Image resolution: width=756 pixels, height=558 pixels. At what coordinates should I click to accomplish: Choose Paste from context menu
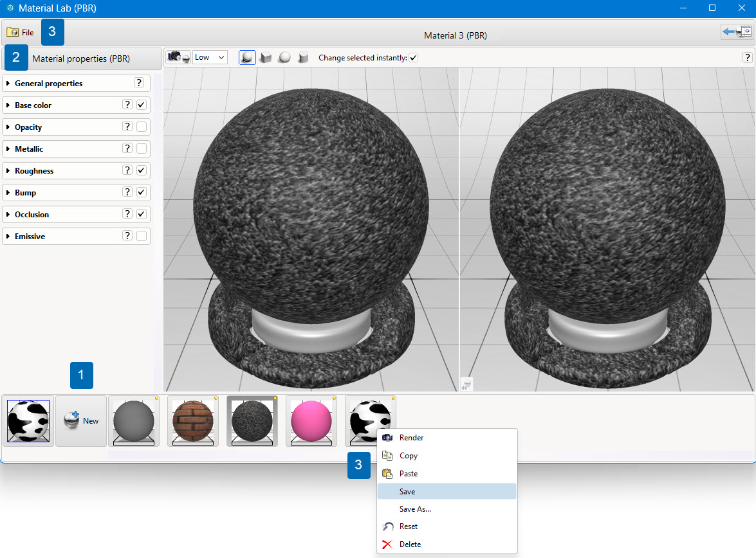click(447, 473)
